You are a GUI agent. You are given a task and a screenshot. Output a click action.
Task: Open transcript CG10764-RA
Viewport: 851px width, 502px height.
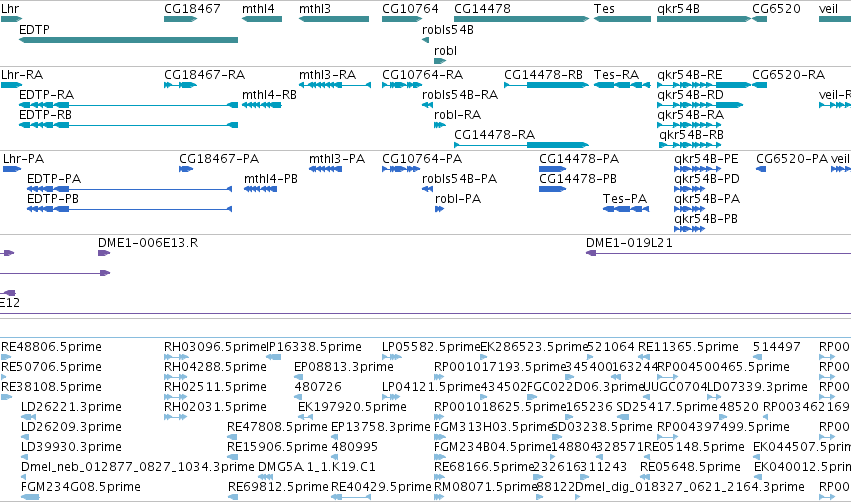[x=422, y=74]
